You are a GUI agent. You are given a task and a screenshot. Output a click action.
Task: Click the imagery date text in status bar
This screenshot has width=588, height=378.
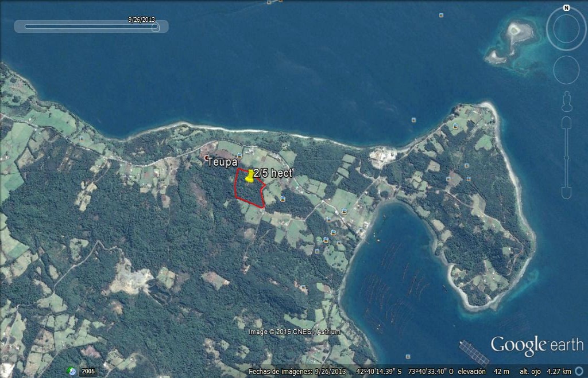297,371
